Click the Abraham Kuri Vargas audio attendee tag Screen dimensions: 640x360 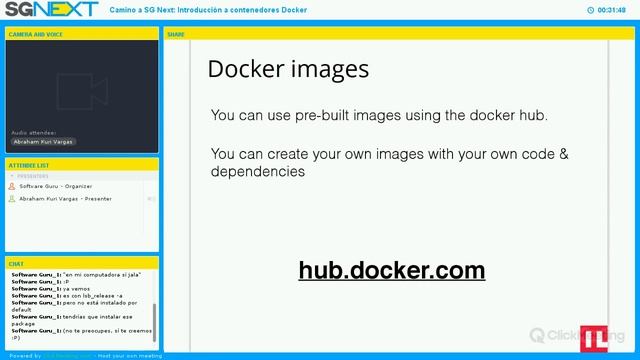click(43, 142)
